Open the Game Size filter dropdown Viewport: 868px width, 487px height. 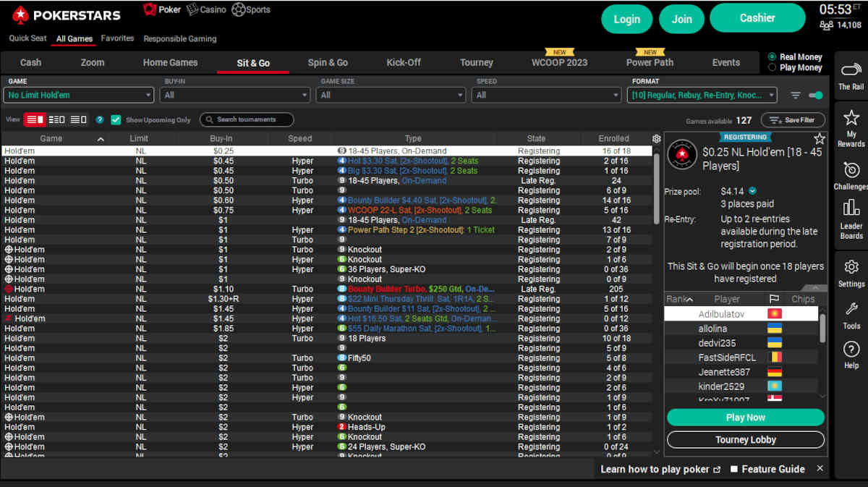click(x=392, y=95)
